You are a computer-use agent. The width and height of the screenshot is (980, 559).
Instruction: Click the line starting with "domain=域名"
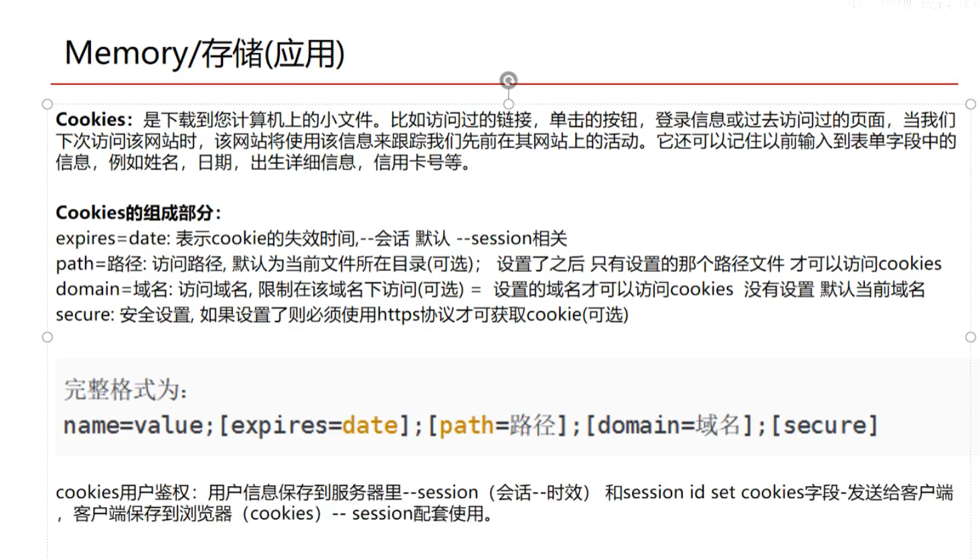490,289
